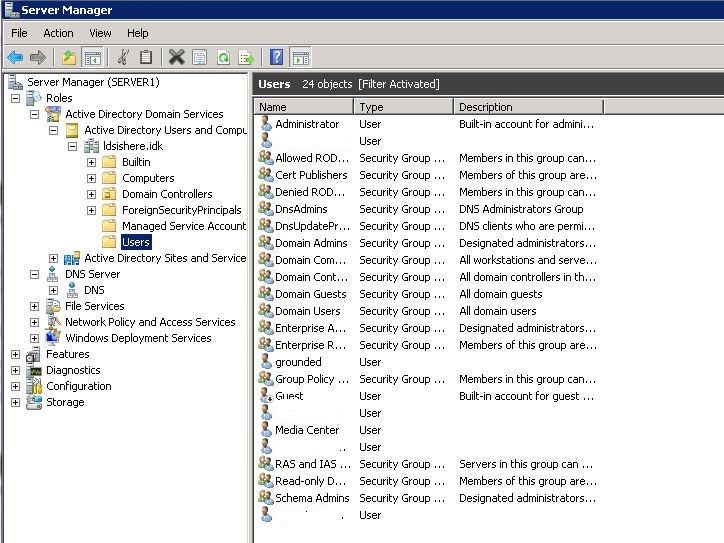The width and height of the screenshot is (724, 543).
Task: Click the Description column header
Action: pyautogui.click(x=527, y=107)
